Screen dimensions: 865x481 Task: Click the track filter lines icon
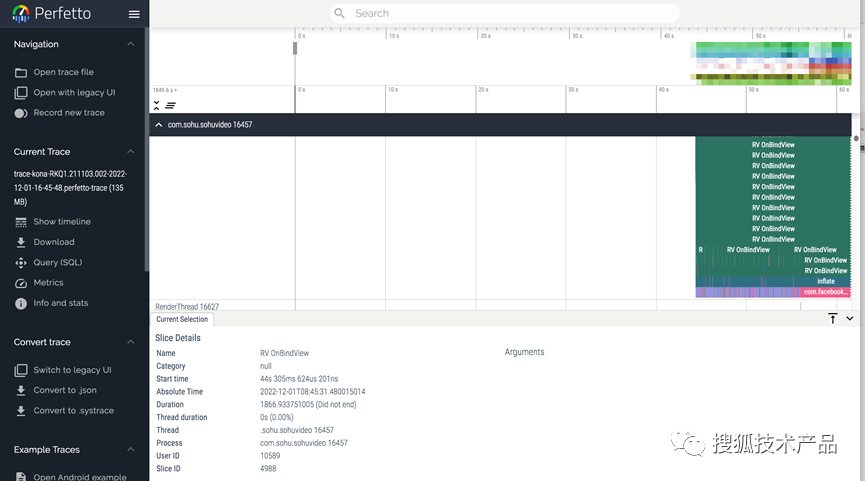(x=170, y=105)
